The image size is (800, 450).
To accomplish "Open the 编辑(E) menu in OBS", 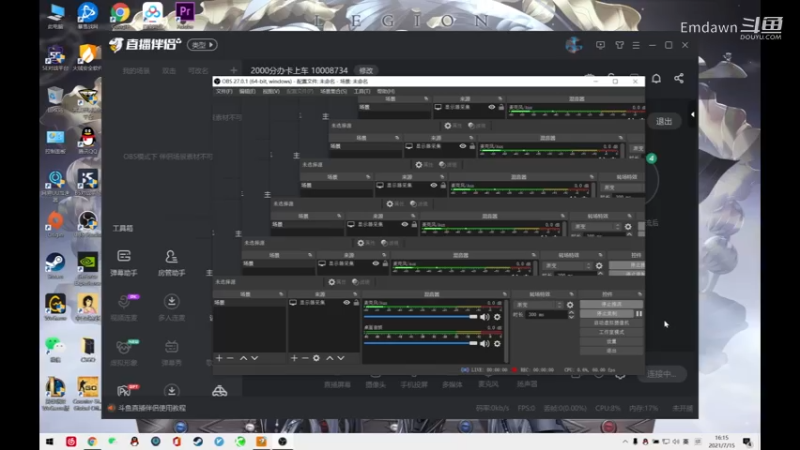I will [247, 91].
